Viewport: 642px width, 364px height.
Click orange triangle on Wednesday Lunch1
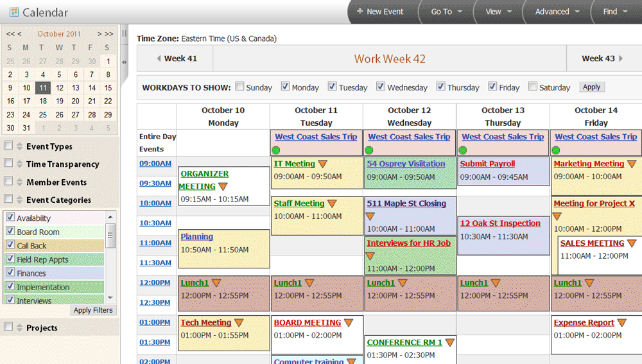coord(403,283)
